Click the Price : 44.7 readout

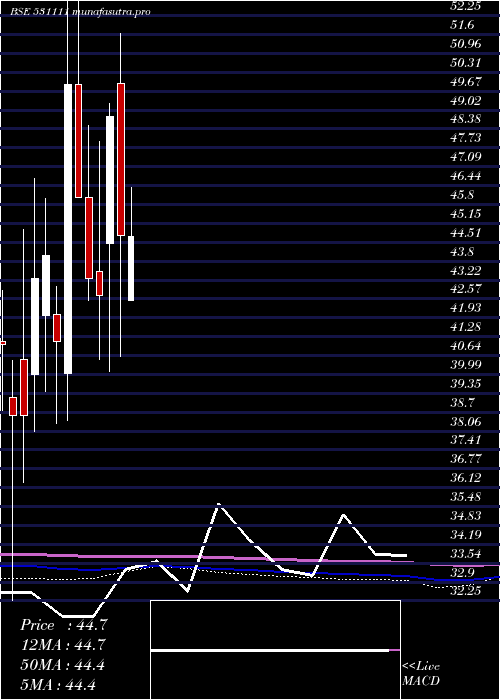(63, 625)
